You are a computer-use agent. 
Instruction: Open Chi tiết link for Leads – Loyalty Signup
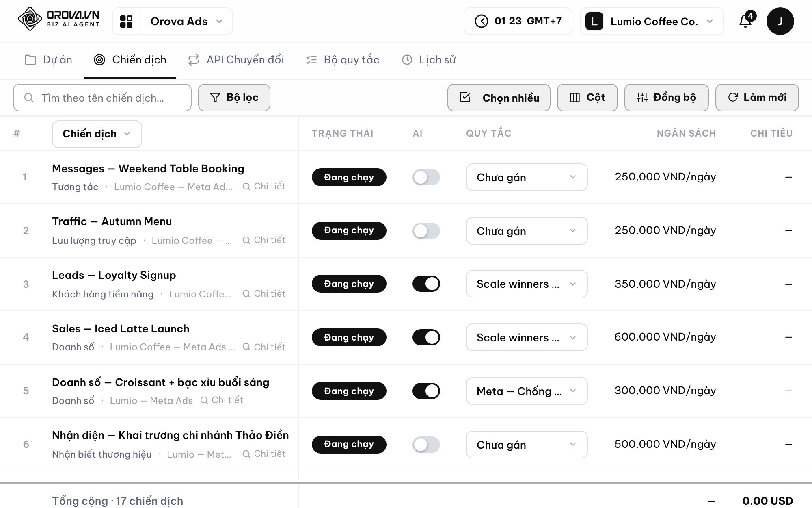click(264, 294)
